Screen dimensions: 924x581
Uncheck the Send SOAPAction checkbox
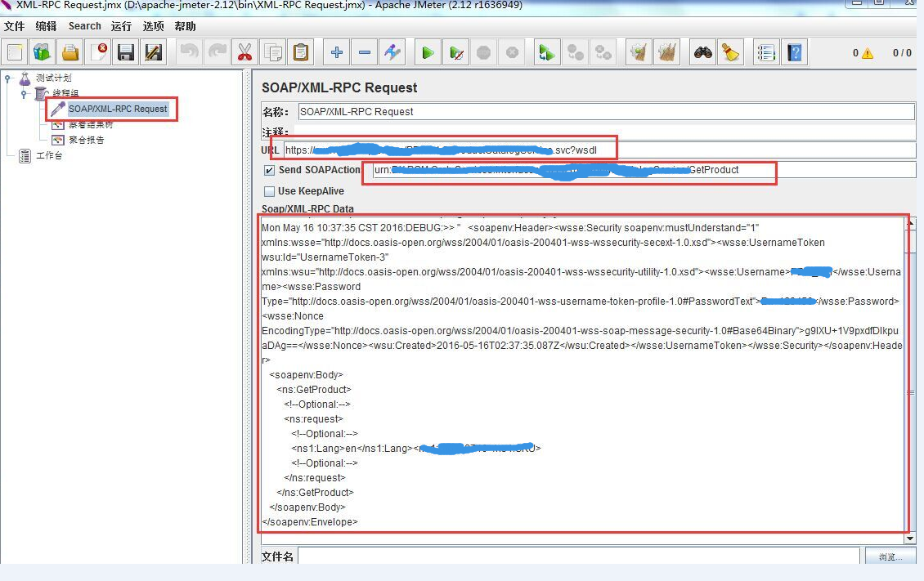(x=269, y=170)
